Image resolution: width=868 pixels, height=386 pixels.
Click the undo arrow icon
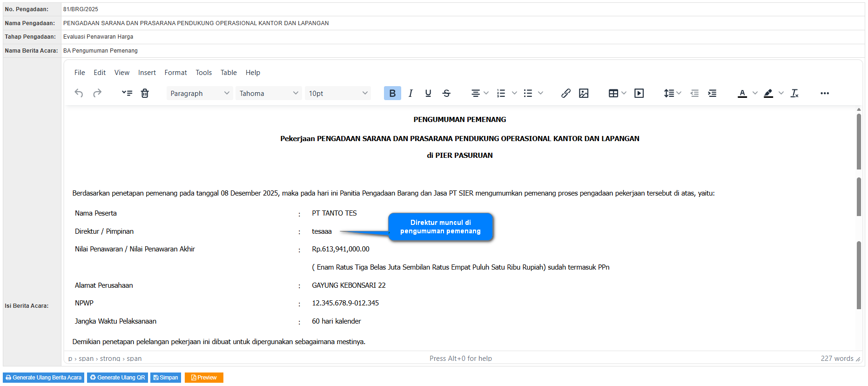click(x=79, y=93)
